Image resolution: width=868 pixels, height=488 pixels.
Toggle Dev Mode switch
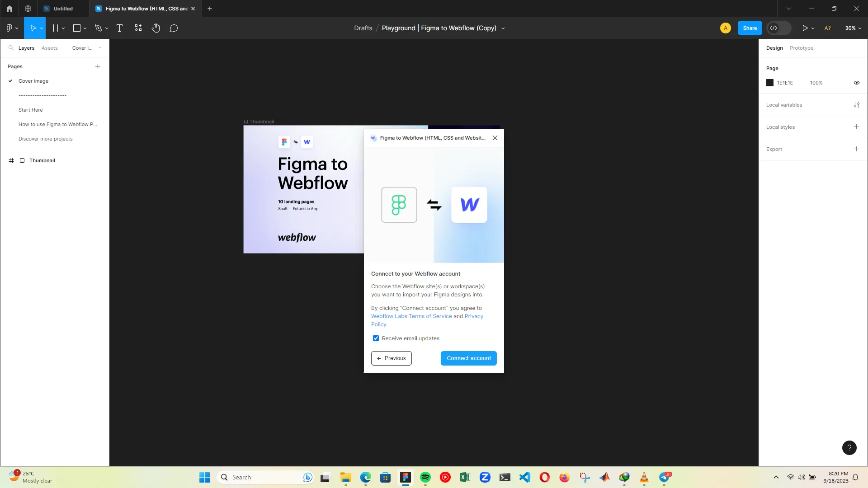click(778, 28)
